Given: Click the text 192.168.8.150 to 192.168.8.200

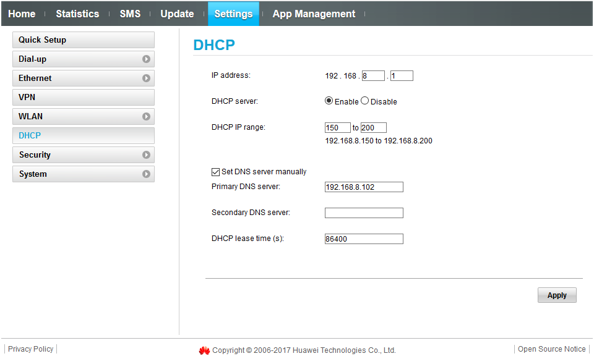Looking at the screenshot, I should click(379, 141).
